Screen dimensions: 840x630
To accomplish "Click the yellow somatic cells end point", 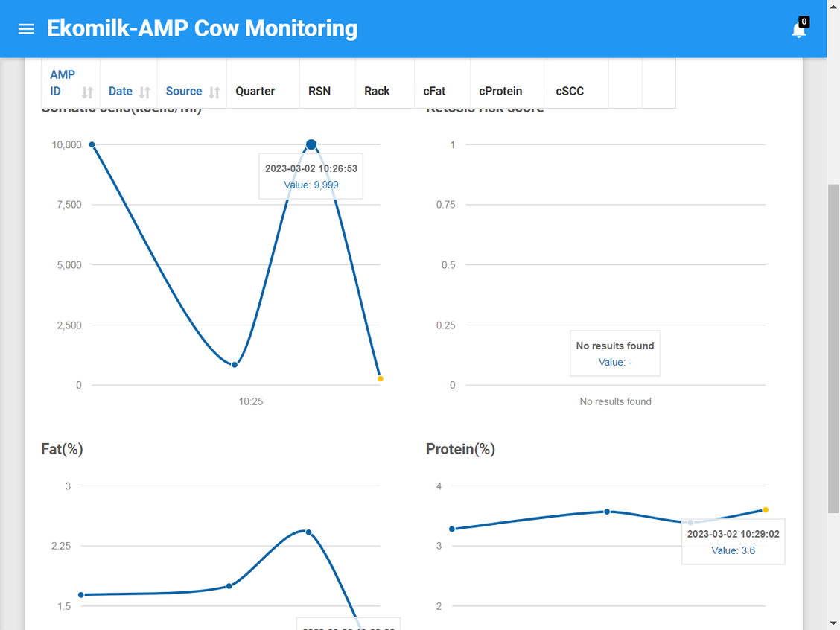I will (x=381, y=379).
